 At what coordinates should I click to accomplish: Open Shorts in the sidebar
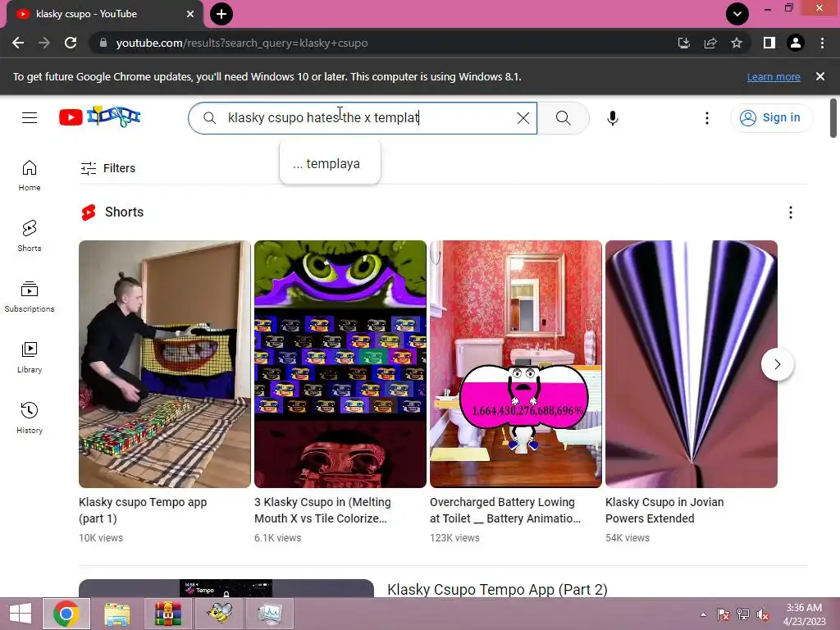coord(30,236)
